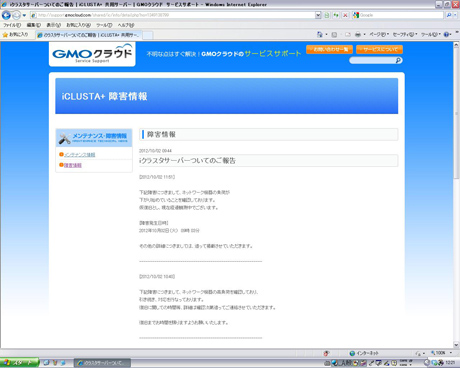Click the scrollbar up arrow
The height and width of the screenshot is (368, 460).
tap(456, 45)
